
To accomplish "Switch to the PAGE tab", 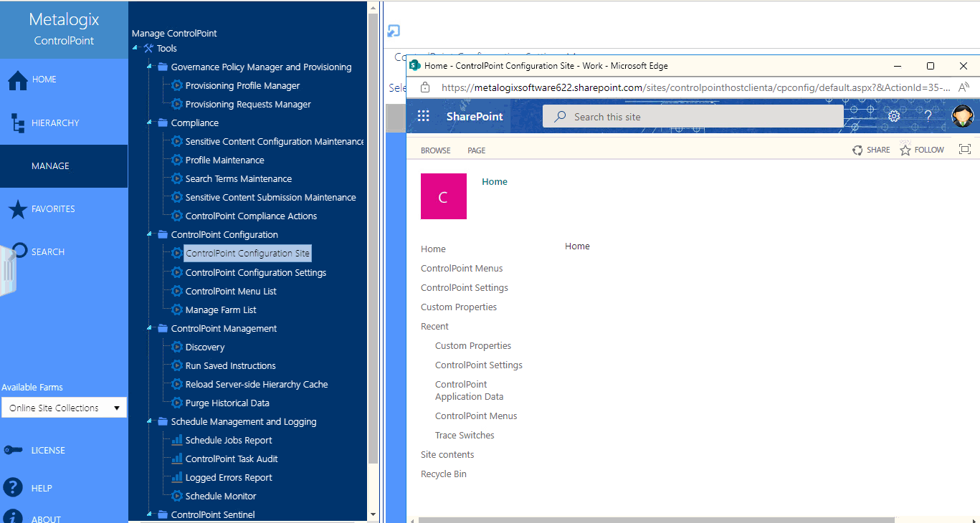I will click(476, 150).
